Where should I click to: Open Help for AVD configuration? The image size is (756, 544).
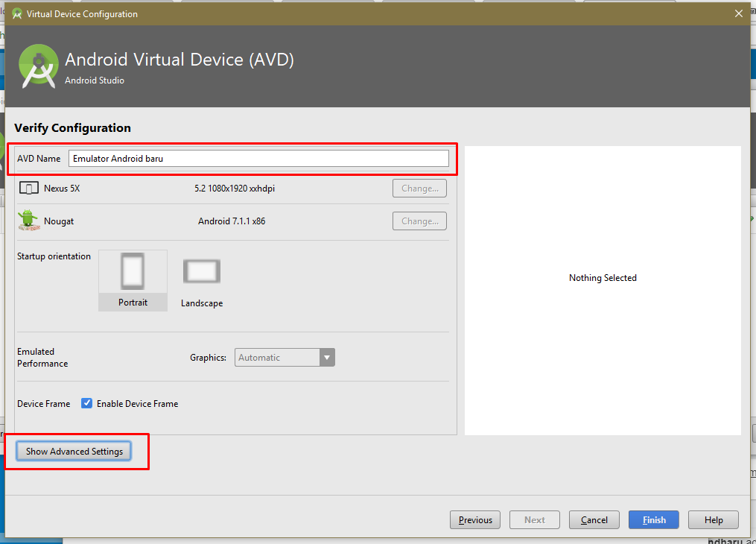point(714,520)
